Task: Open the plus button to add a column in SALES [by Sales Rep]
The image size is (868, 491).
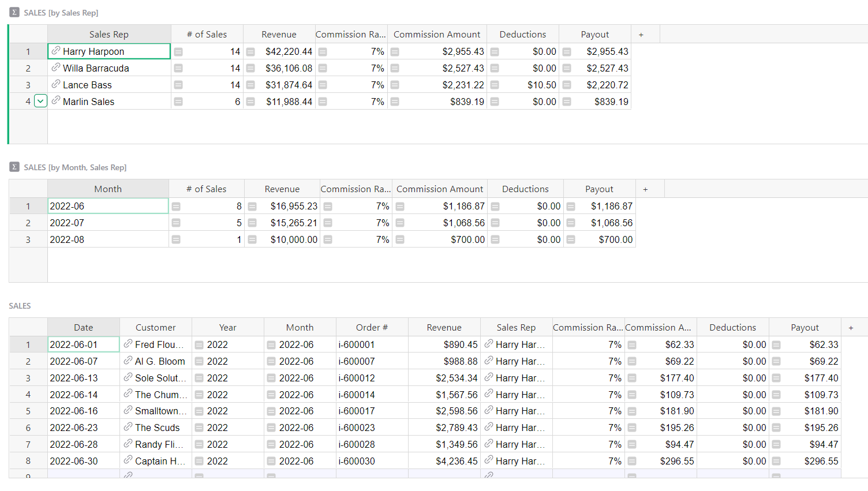Action: tap(641, 34)
